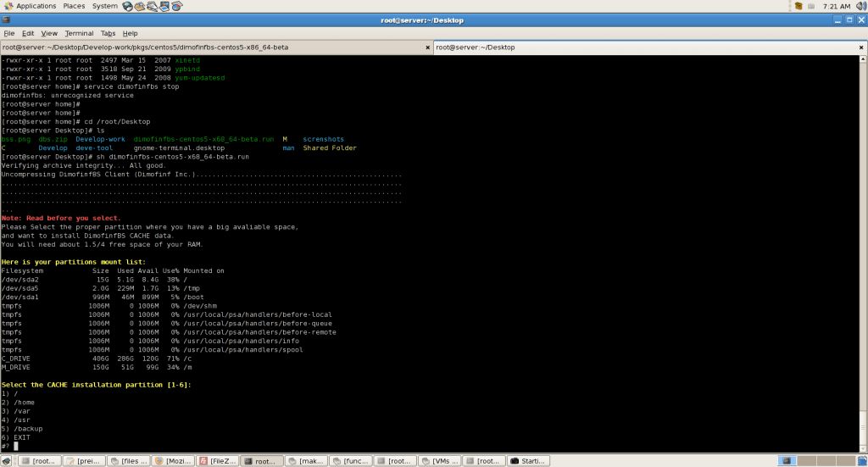Open the Tabs menu

tap(108, 33)
